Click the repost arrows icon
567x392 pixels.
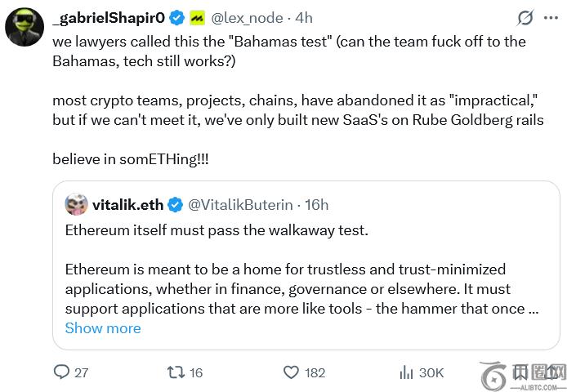174,372
